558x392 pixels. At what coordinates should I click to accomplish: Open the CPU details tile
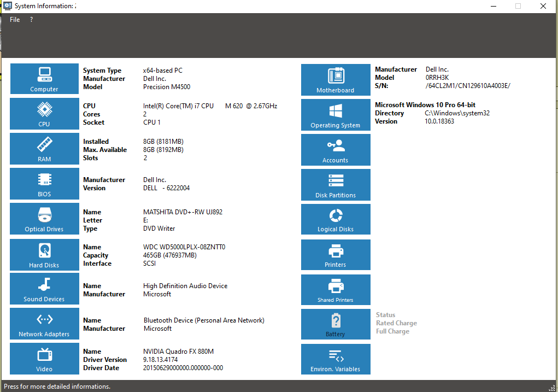[44, 114]
